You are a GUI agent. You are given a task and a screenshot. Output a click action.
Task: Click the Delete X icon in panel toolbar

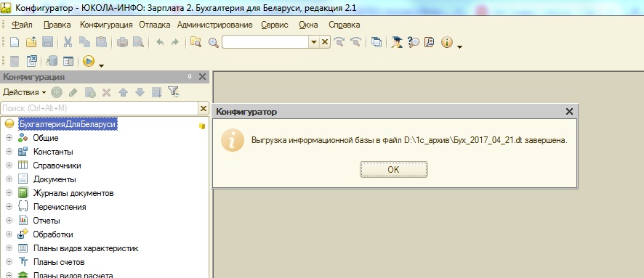pos(106,93)
